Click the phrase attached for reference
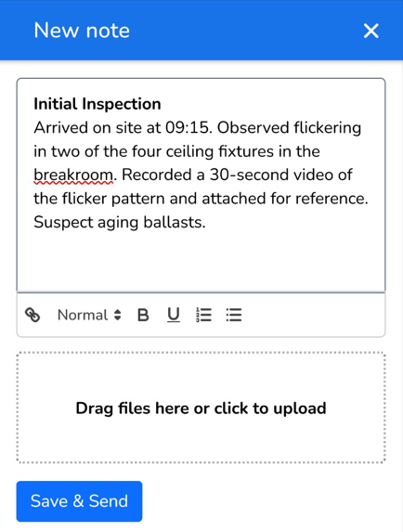Image resolution: width=403 pixels, height=532 pixels. [x=285, y=199]
